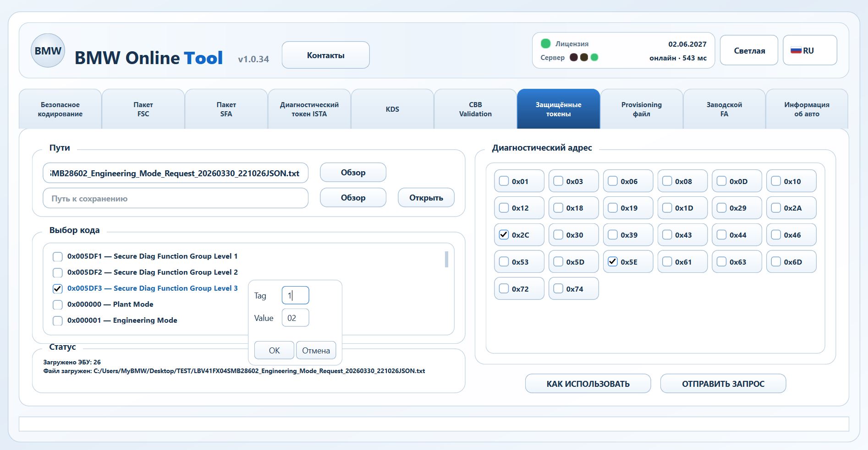Enable diagnostic address 0x74
Screen dimensions: 868x450
coord(558,288)
